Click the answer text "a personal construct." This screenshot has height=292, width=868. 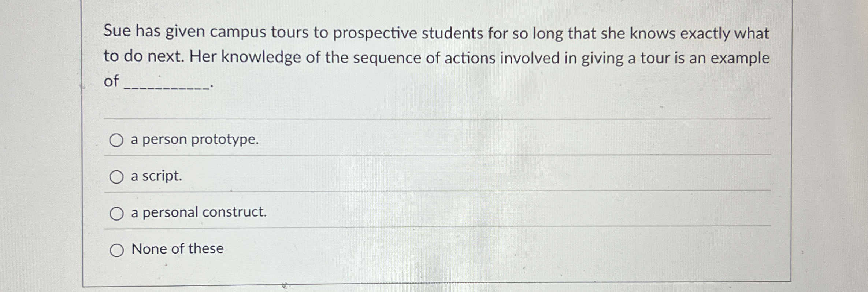(x=198, y=213)
